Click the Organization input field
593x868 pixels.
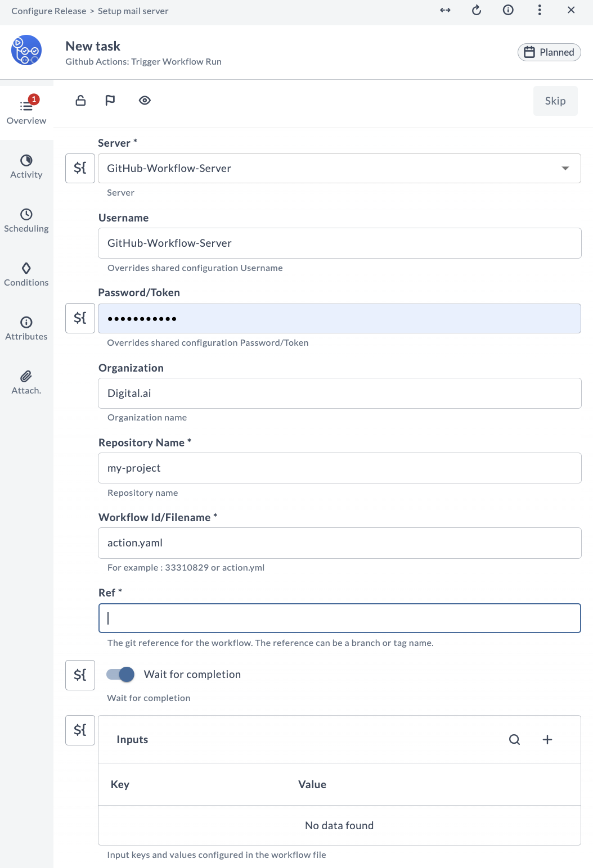pos(340,393)
